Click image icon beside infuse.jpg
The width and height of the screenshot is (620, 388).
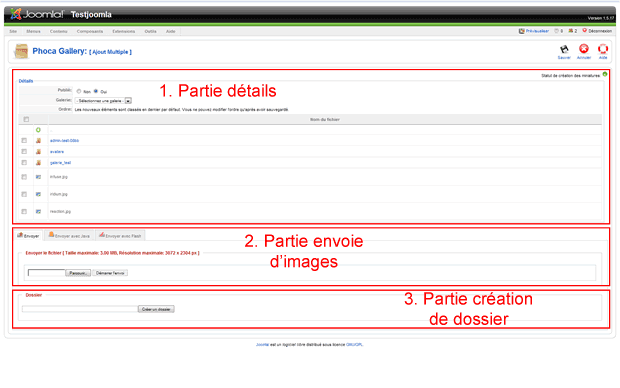click(x=38, y=177)
